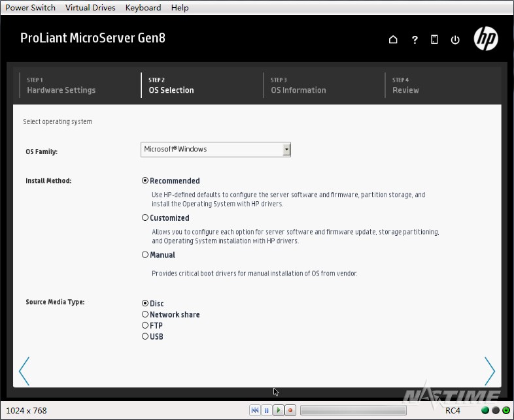This screenshot has height=420, width=514.
Task: Click the playback progress bar
Action: pos(353,410)
